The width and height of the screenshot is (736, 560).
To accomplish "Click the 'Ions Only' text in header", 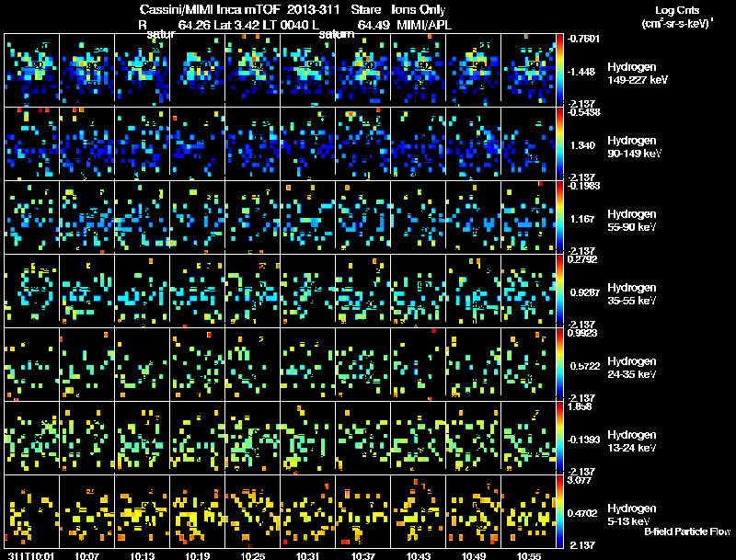I will [x=419, y=10].
